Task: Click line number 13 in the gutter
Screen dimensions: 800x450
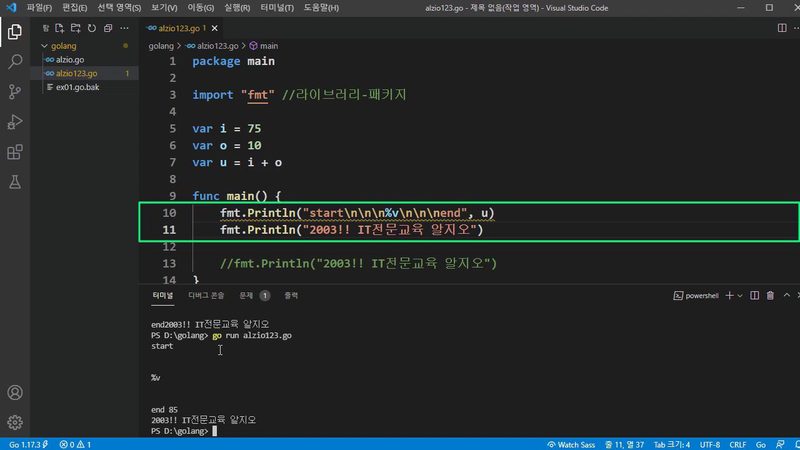Action: coord(169,263)
